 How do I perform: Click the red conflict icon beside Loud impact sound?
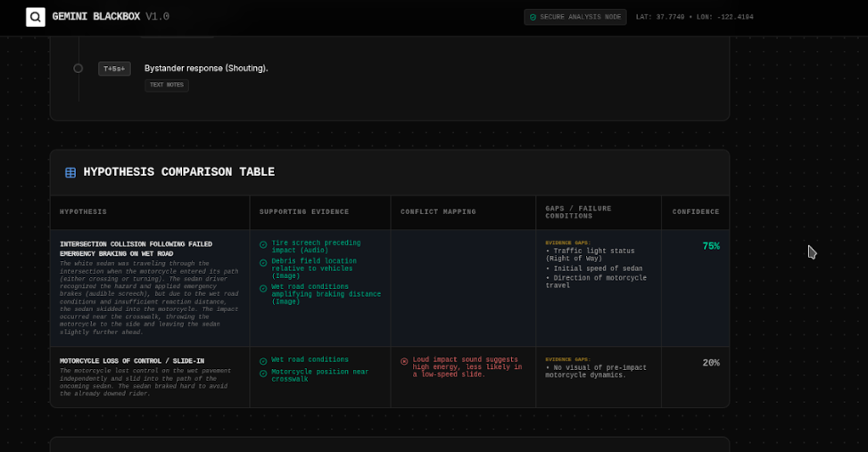pyautogui.click(x=404, y=361)
